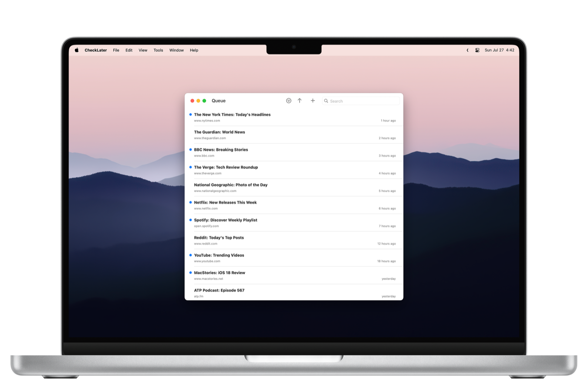The image size is (588, 382).
Task: Open Netflix New Releases This Week
Action: tap(226, 202)
